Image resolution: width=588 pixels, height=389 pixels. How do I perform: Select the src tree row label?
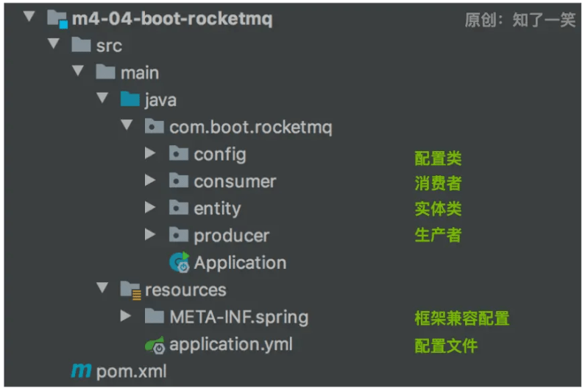point(109,46)
